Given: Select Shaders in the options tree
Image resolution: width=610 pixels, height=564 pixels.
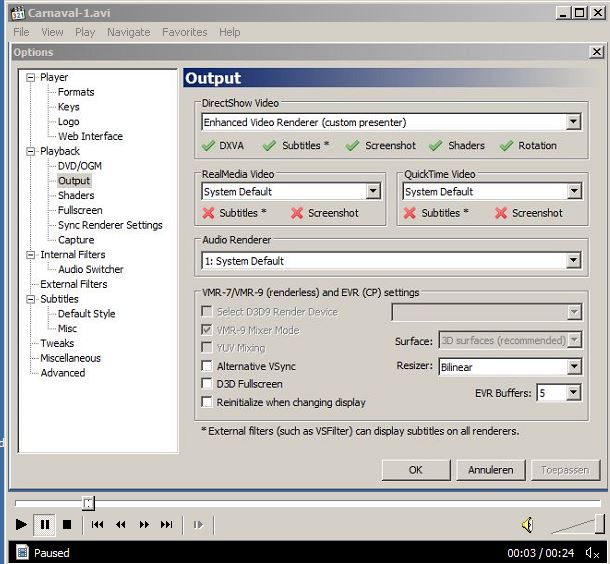Looking at the screenshot, I should click(76, 195).
